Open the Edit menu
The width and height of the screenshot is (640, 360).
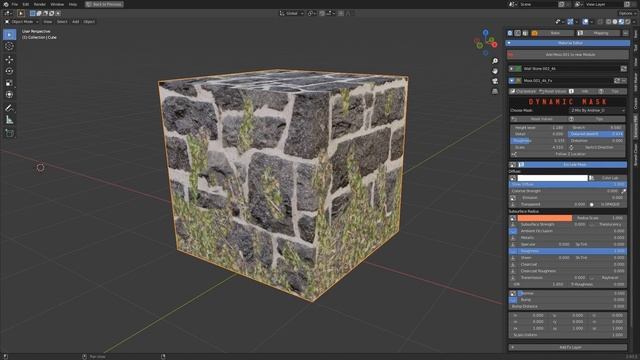tap(26, 4)
